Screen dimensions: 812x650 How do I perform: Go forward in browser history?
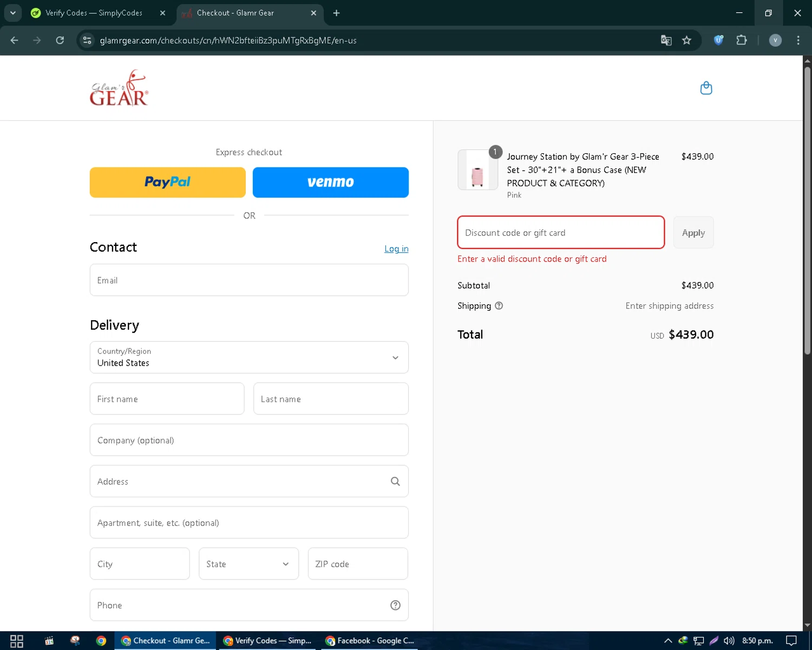pos(37,40)
